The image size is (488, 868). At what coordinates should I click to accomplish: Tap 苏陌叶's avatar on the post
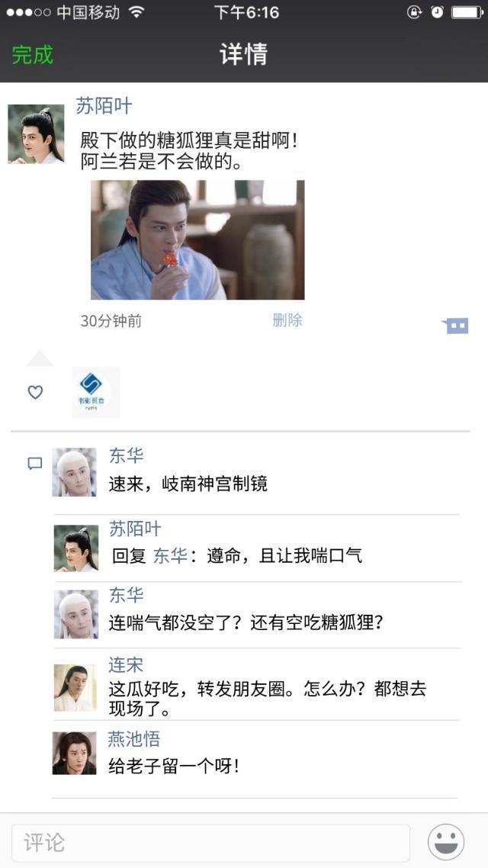(x=36, y=134)
